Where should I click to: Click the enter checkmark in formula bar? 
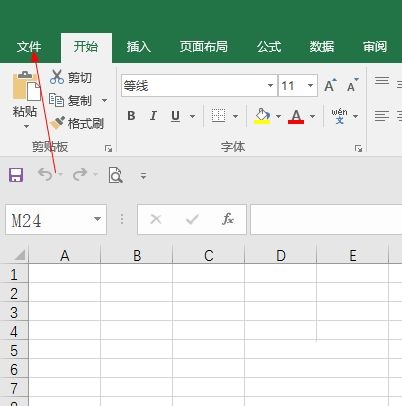(192, 219)
